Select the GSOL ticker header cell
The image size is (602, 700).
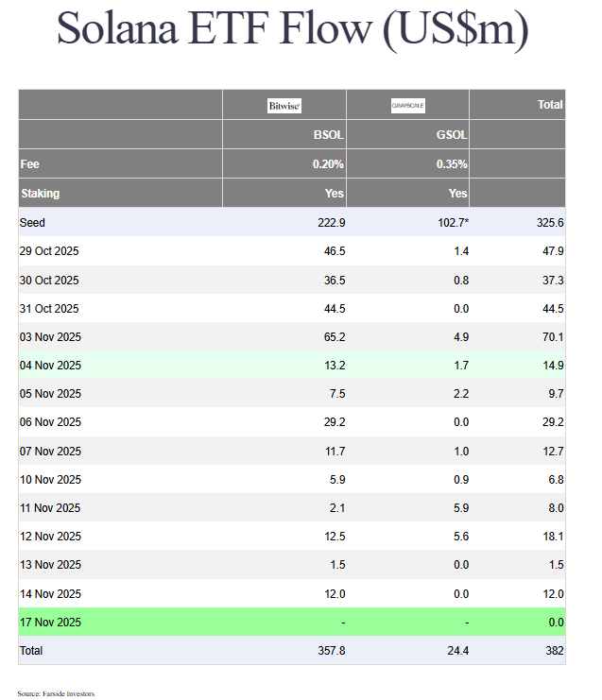452,135
